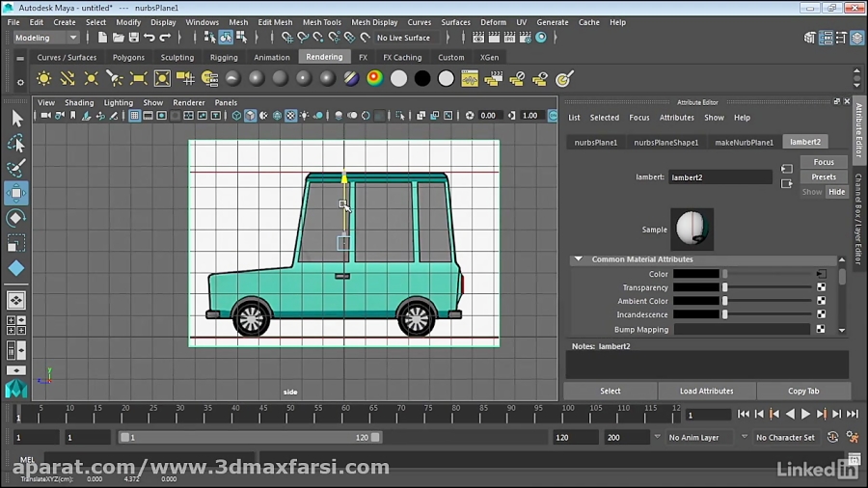The image size is (868, 488).
Task: Toggle the viewport grid display icon
Action: (x=134, y=116)
